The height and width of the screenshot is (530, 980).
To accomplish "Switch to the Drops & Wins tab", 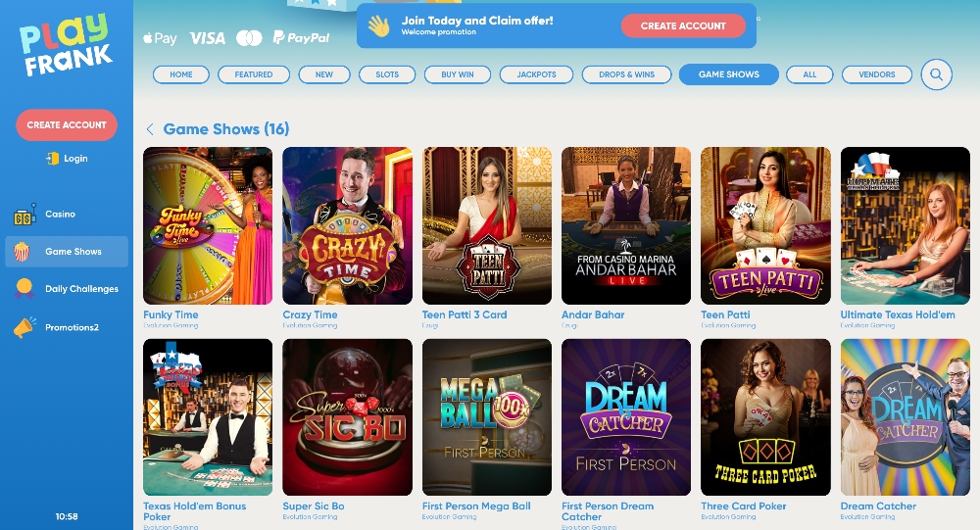I will (626, 74).
